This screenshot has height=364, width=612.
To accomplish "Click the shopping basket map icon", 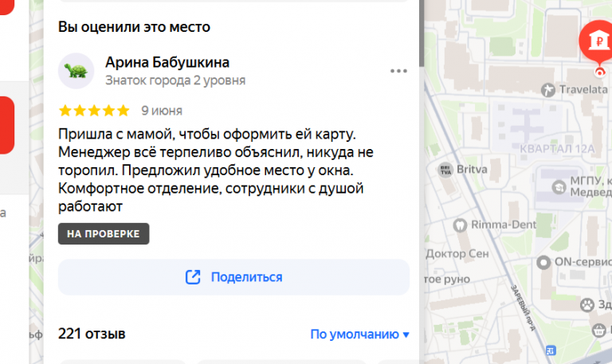I will pyautogui.click(x=599, y=331).
